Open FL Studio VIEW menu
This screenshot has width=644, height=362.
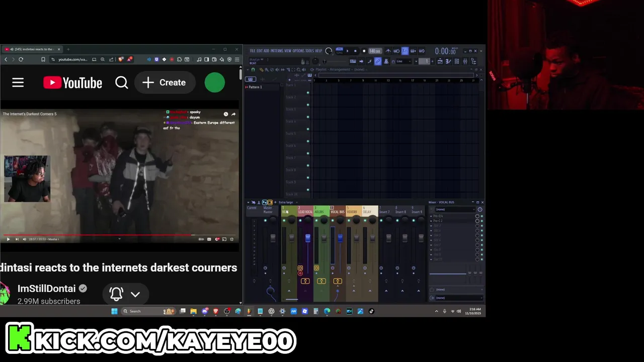pos(288,51)
